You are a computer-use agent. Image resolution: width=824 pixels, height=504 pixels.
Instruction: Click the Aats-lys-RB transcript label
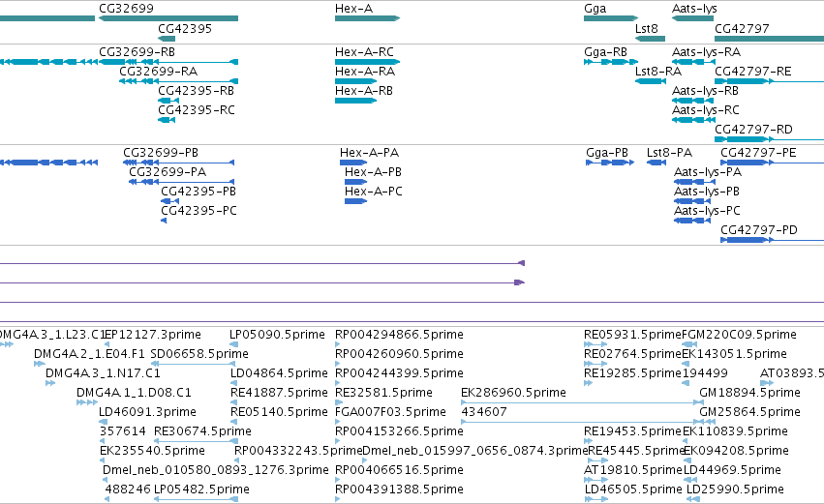click(x=705, y=91)
